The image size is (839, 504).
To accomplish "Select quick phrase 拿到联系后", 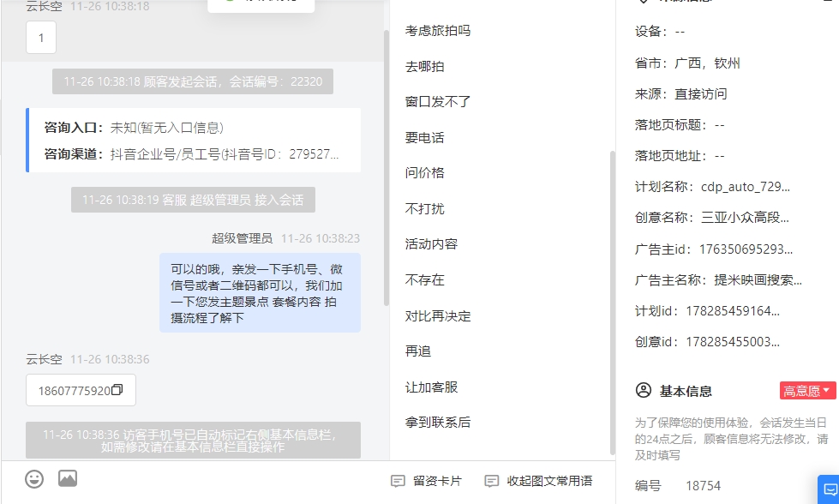I will (438, 423).
